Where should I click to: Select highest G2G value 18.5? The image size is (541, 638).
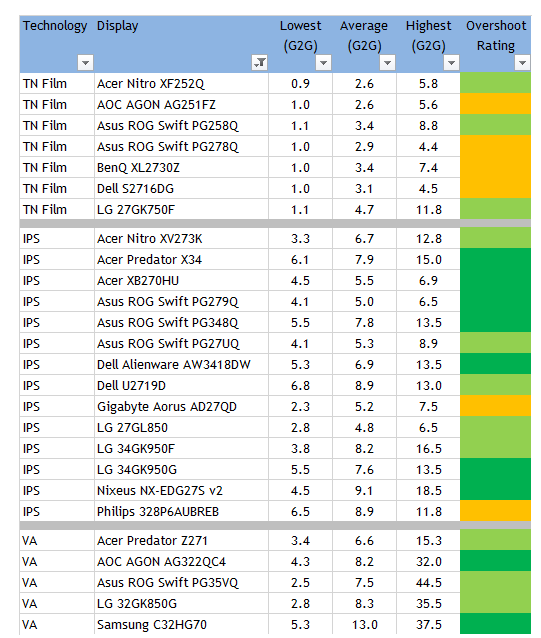coord(428,491)
